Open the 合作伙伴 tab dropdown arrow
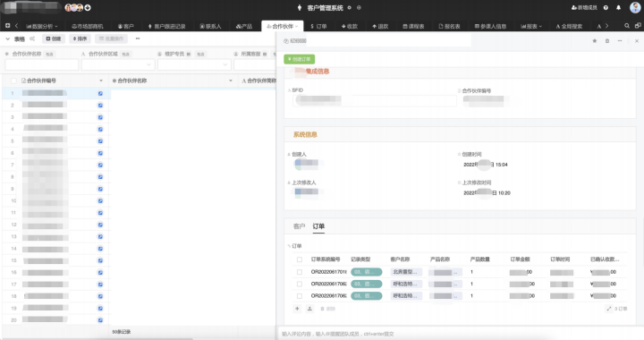The height and width of the screenshot is (340, 644). coord(297,26)
